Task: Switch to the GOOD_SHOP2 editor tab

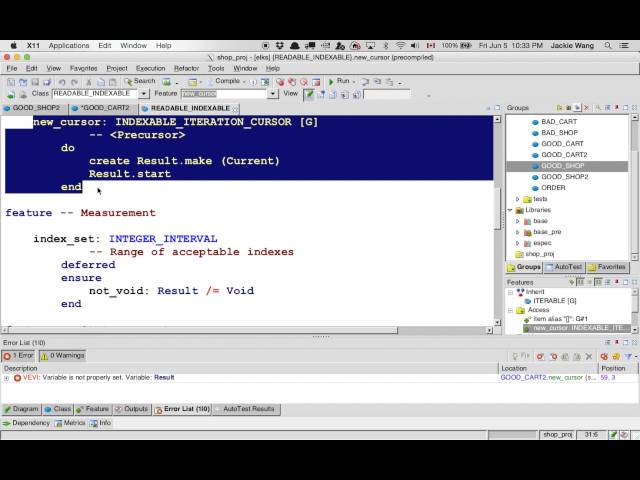Action: tap(32, 108)
